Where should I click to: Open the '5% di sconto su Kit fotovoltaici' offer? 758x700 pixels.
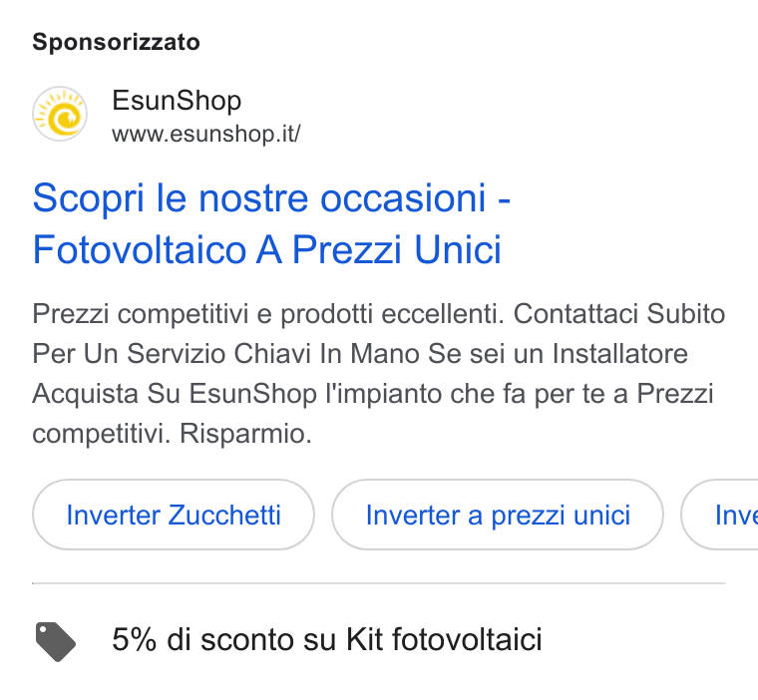[327, 640]
